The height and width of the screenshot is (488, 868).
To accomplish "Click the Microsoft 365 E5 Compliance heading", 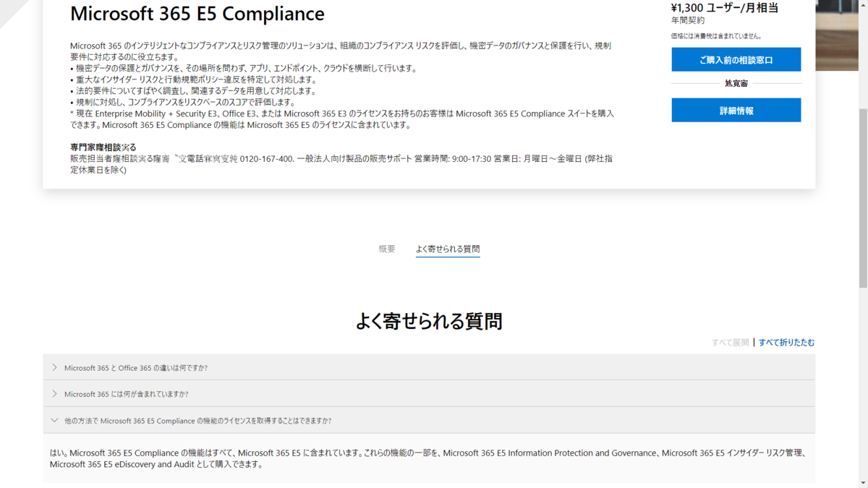I will point(197,14).
